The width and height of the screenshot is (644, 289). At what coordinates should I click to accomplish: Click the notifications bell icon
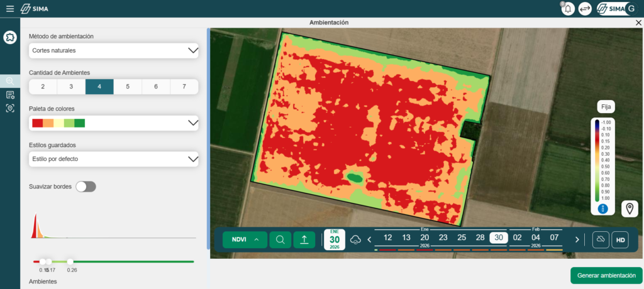[568, 9]
